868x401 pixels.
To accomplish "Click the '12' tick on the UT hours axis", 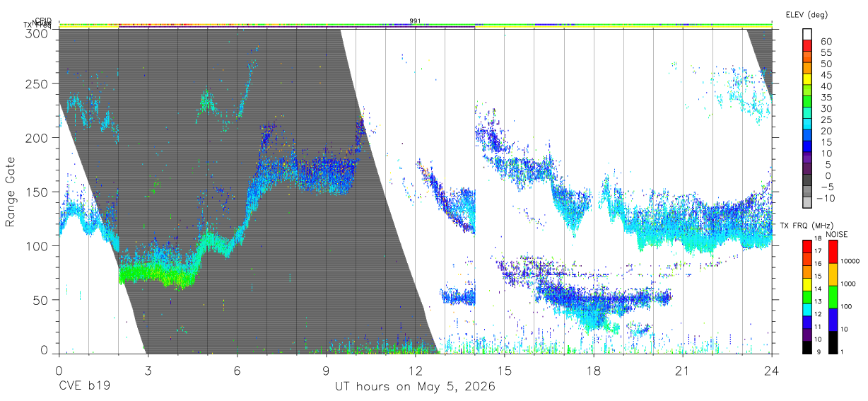I will pos(415,370).
